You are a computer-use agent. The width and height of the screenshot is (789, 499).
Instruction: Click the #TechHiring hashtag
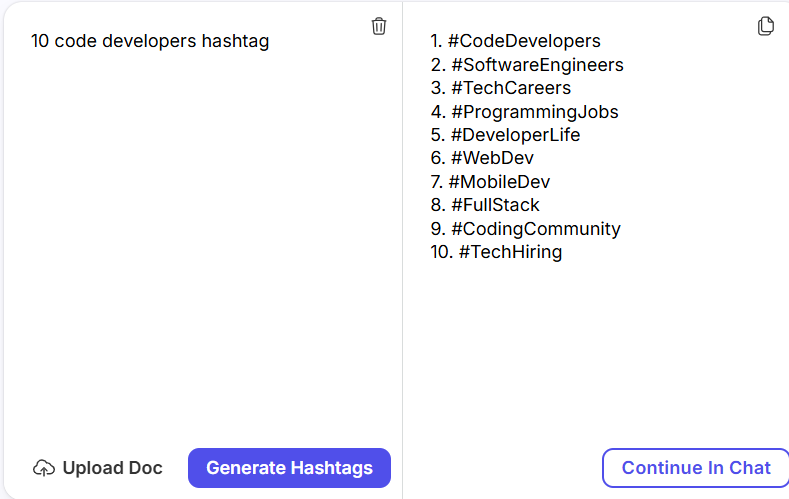tap(510, 252)
